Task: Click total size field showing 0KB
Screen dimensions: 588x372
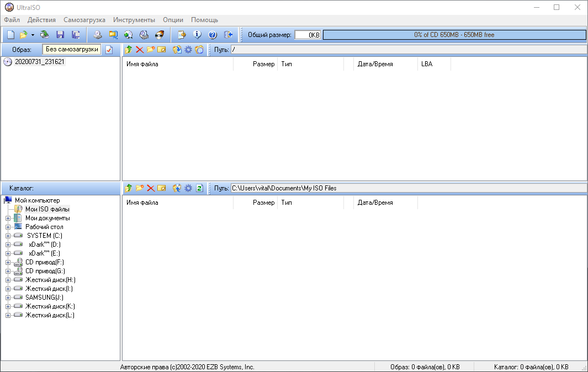Action: [x=308, y=35]
